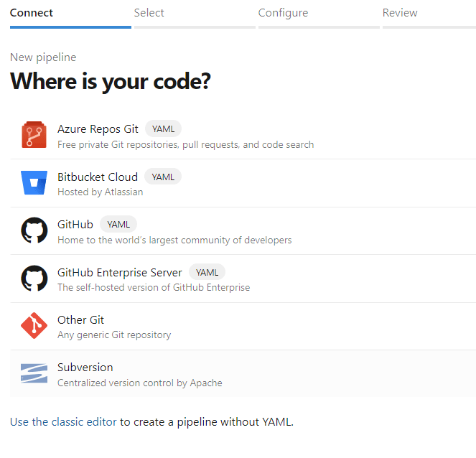Image resolution: width=476 pixels, height=458 pixels.
Task: Click the Other Git diamond icon
Action: click(x=34, y=326)
